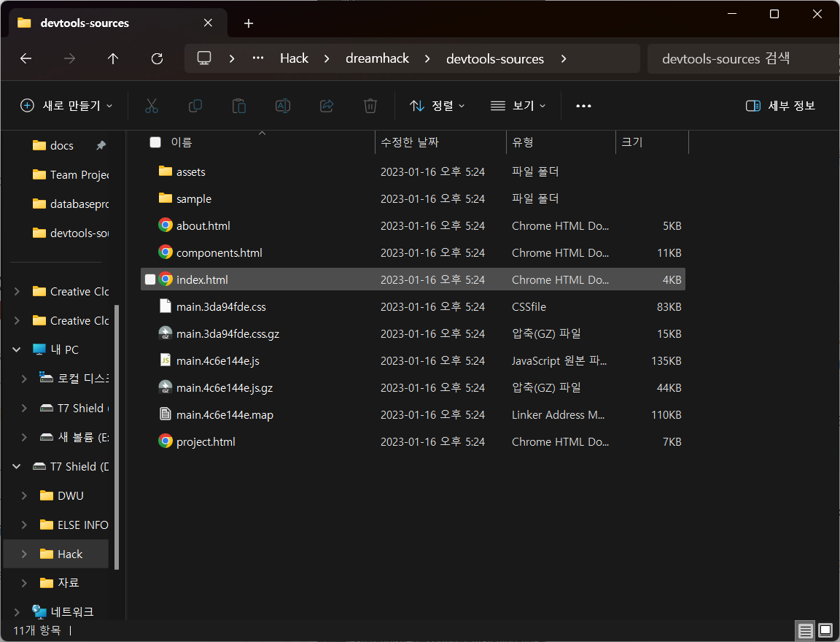Click Chrome icon of about.html
Screen dimensions: 840x642
tap(166, 225)
